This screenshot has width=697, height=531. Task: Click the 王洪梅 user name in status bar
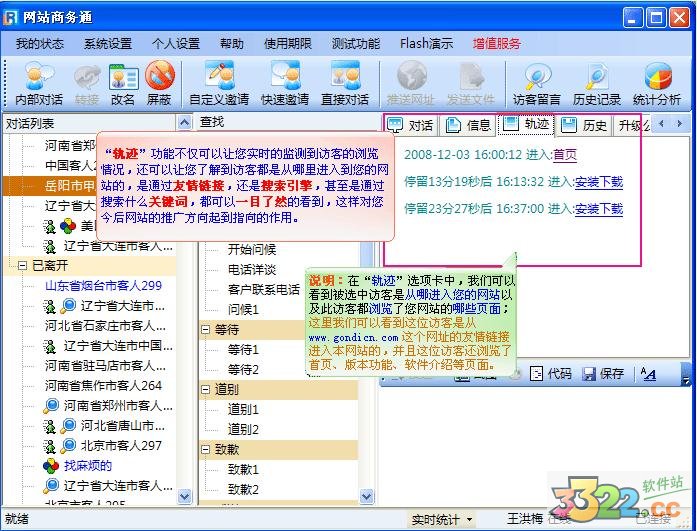525,519
